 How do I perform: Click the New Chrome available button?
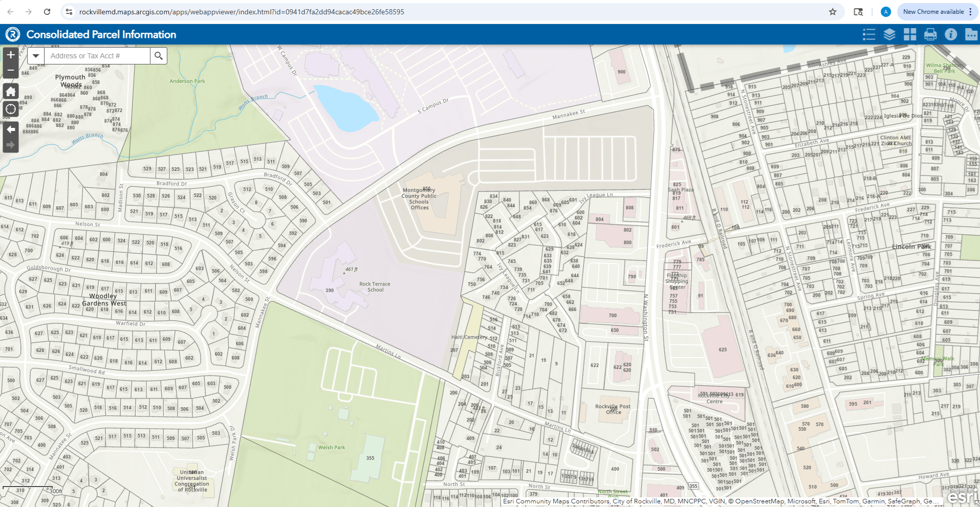coord(933,12)
